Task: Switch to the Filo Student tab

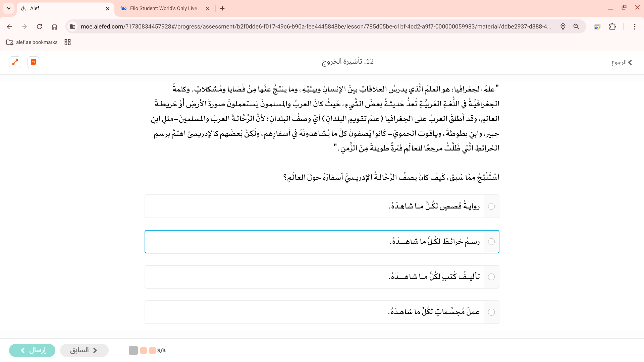Action: 164,9
